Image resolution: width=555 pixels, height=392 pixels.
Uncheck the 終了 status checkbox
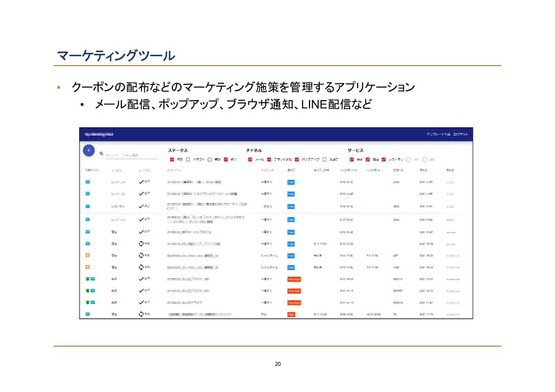(226, 160)
